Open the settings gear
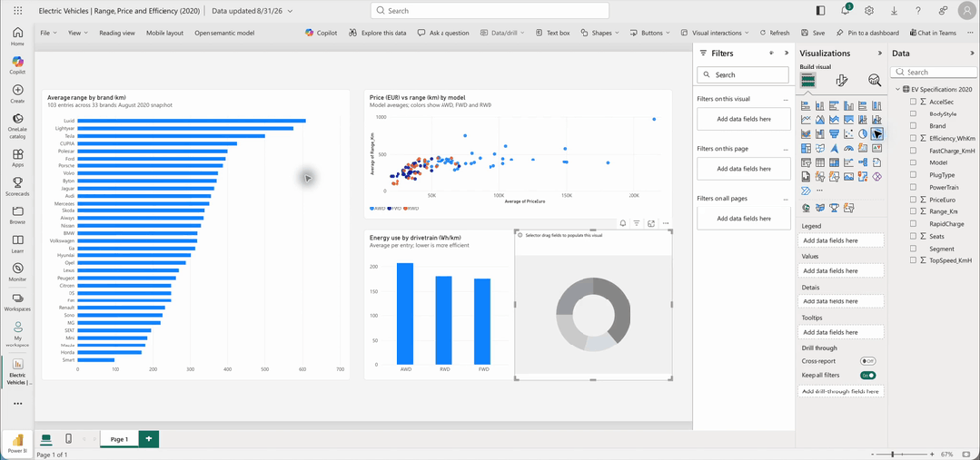Image resolution: width=980 pixels, height=460 pixels. pos(869,11)
